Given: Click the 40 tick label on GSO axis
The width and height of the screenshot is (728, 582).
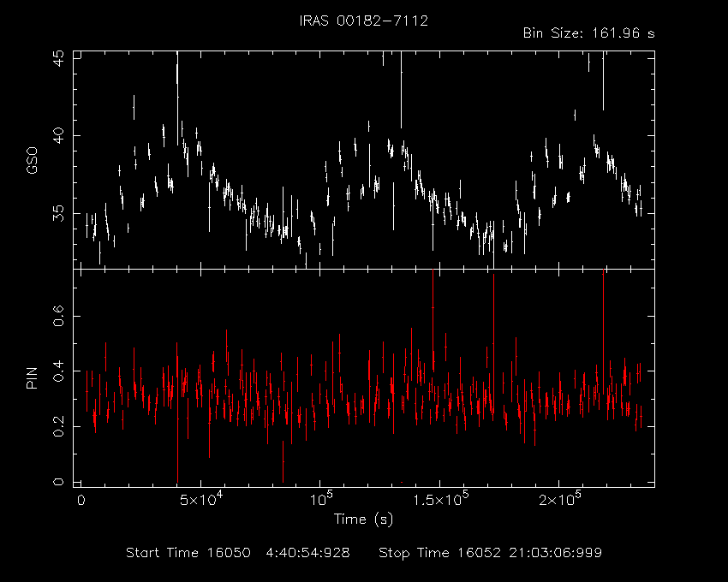Looking at the screenshot, I should (59, 135).
